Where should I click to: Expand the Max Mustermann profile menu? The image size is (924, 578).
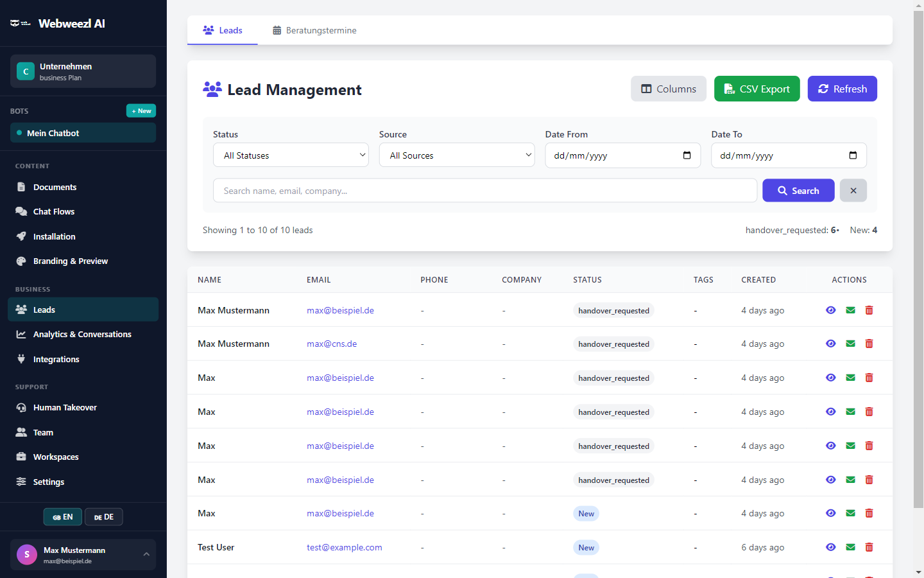83,554
